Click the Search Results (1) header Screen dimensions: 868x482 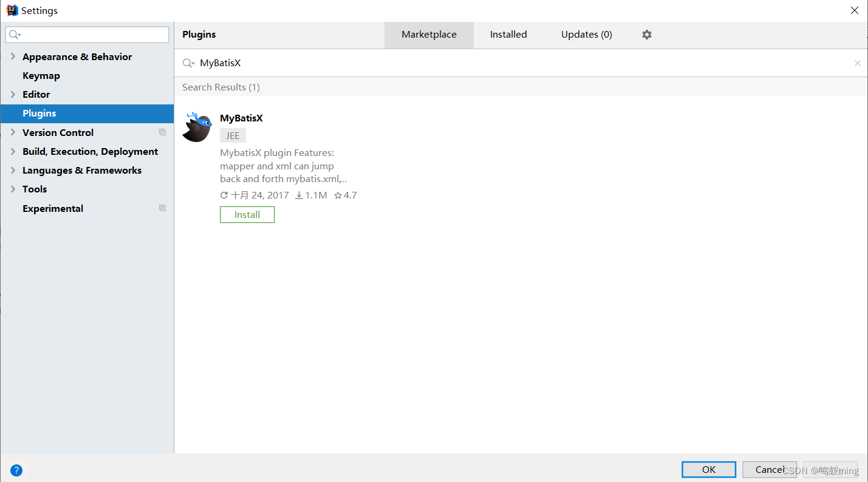pos(221,87)
